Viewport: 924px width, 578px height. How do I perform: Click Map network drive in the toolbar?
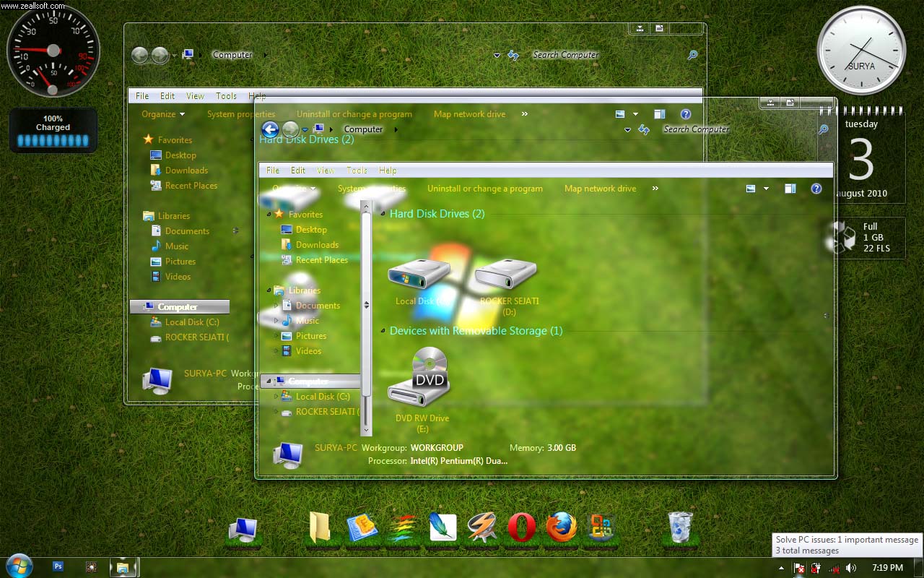600,188
